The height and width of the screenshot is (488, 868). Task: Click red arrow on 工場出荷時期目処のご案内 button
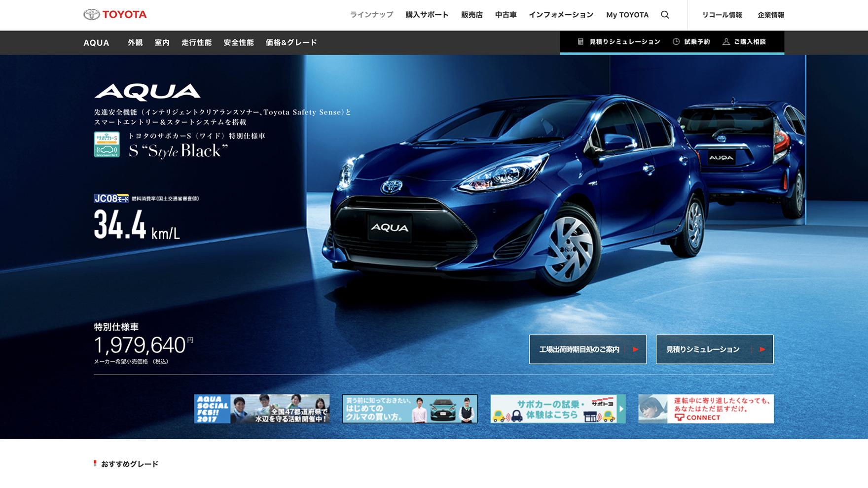(635, 349)
